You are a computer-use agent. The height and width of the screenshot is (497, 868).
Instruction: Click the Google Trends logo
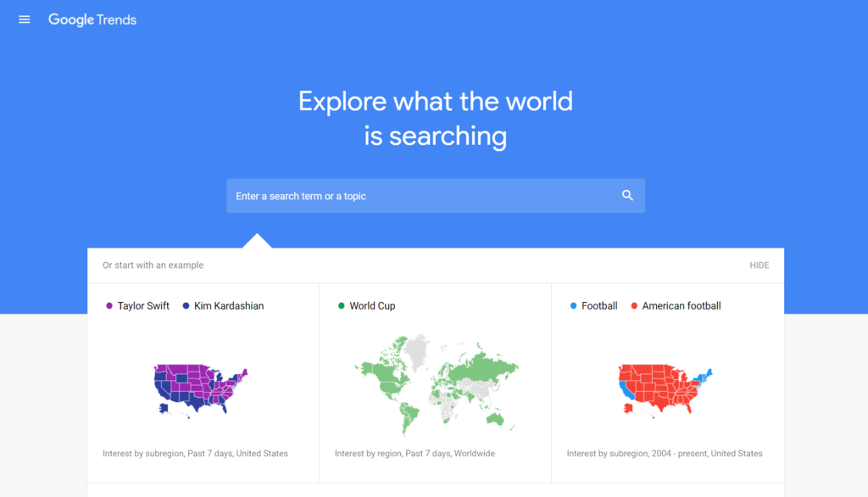pos(92,20)
